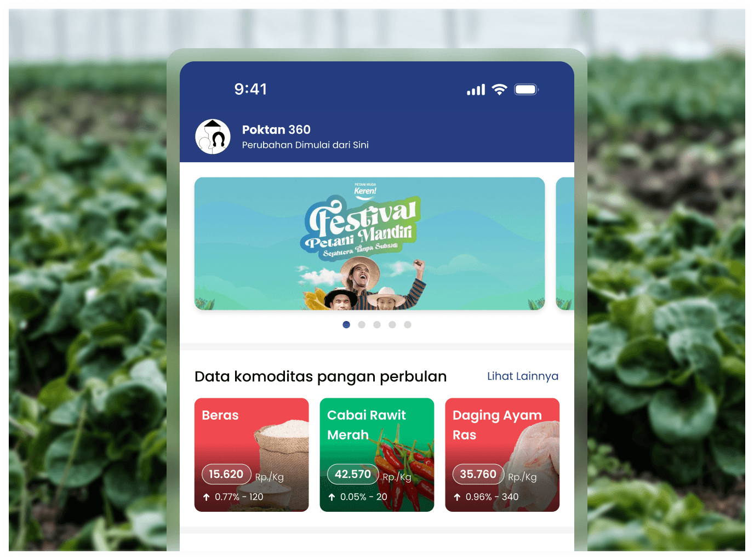This screenshot has width=754, height=560.
Task: Tap the battery status icon
Action: pyautogui.click(x=527, y=89)
